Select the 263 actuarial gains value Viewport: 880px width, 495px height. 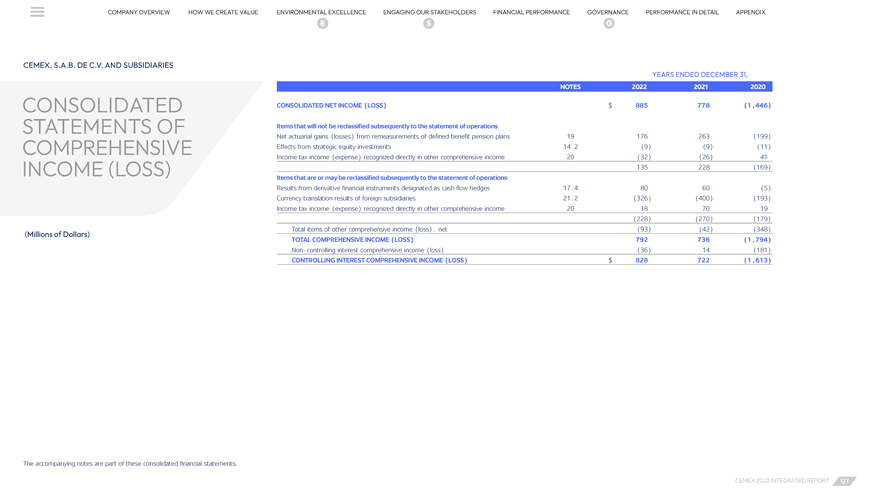(x=704, y=136)
